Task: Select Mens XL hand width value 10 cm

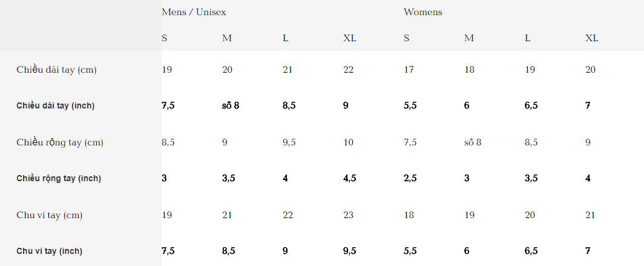Action: tap(348, 142)
